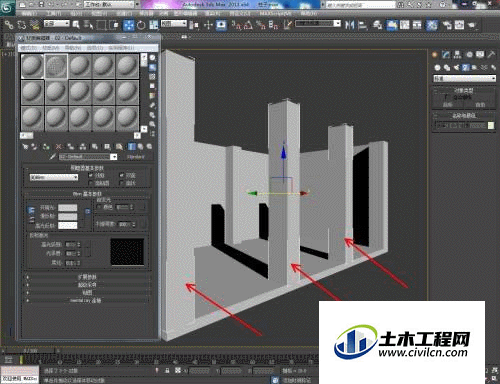The height and width of the screenshot is (384, 500).
Task: Open MAXScript menu in menu bar
Action: coord(275,14)
